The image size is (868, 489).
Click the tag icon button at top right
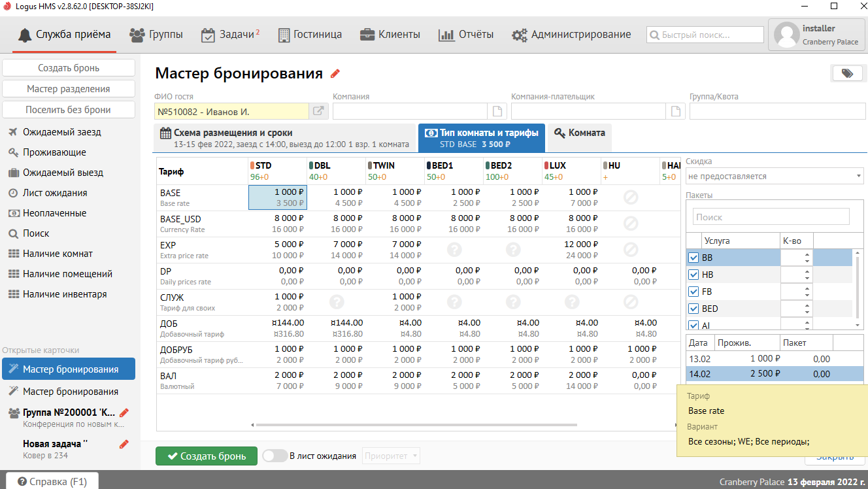tap(847, 73)
